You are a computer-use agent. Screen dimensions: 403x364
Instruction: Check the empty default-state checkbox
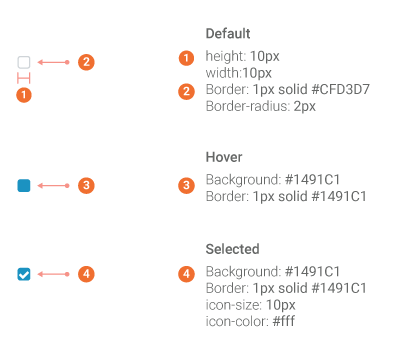(24, 62)
